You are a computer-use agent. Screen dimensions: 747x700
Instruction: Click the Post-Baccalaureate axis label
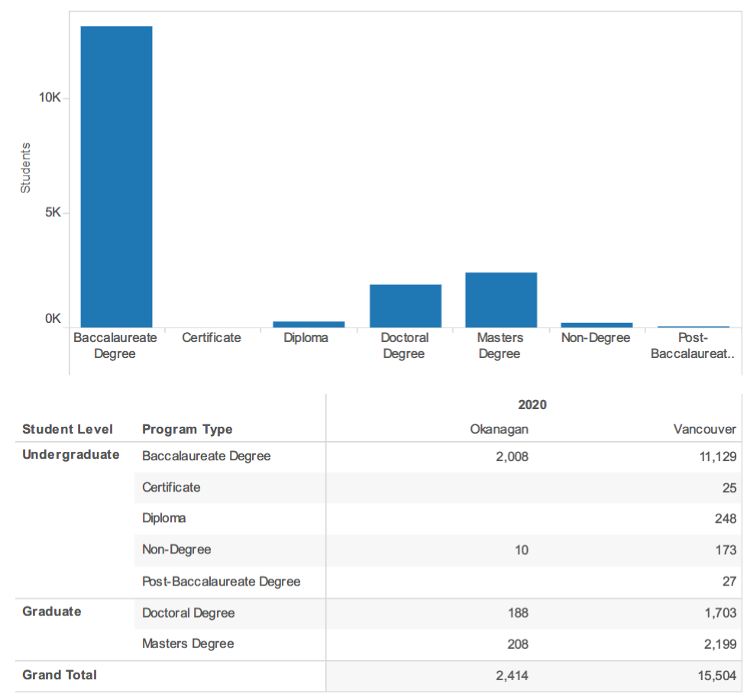(693, 346)
